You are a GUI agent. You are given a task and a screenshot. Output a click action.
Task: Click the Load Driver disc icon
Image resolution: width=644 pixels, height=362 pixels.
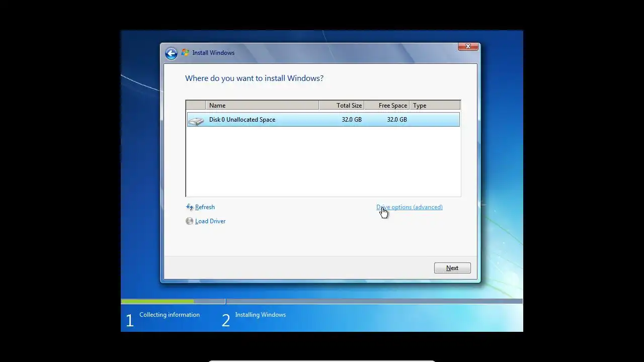[190, 221]
